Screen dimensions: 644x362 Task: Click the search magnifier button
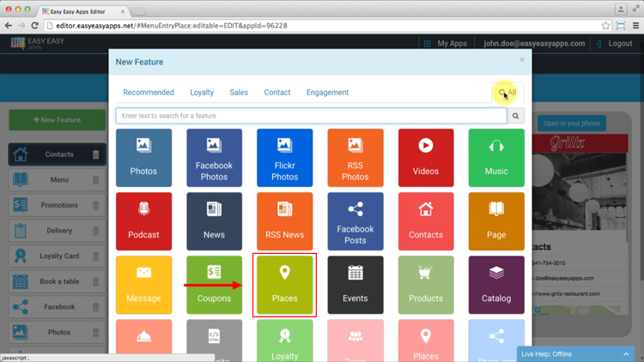tap(516, 116)
